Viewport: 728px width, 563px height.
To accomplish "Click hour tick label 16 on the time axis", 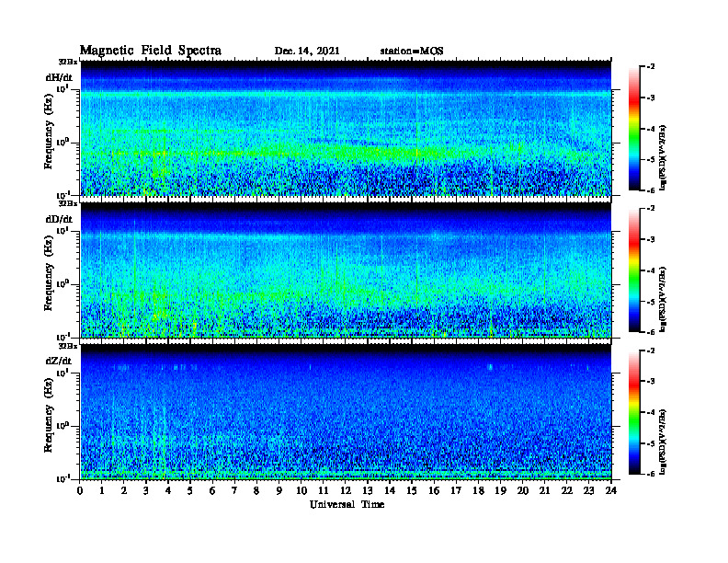I will [434, 491].
